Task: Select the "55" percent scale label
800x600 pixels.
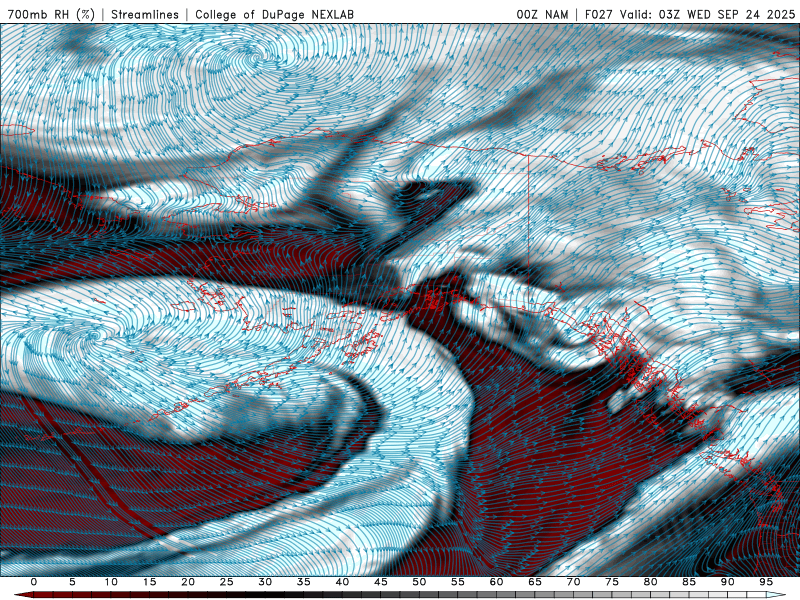Action: [458, 582]
